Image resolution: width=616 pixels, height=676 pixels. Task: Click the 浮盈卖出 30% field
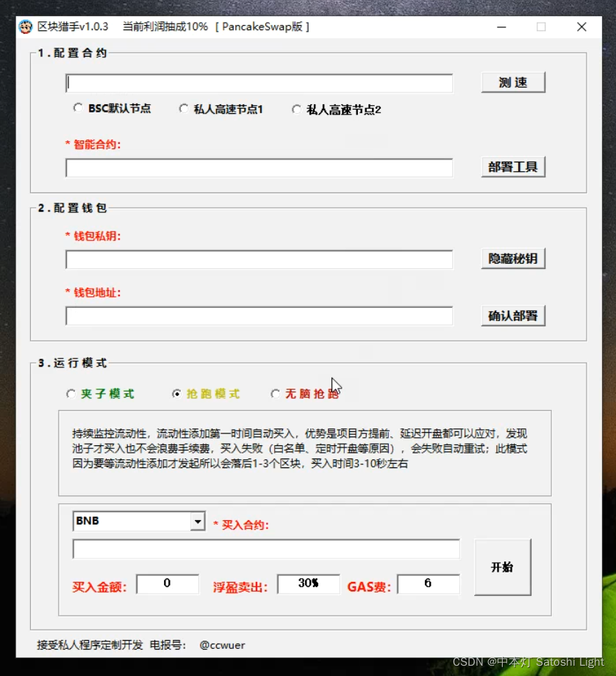coord(309,583)
